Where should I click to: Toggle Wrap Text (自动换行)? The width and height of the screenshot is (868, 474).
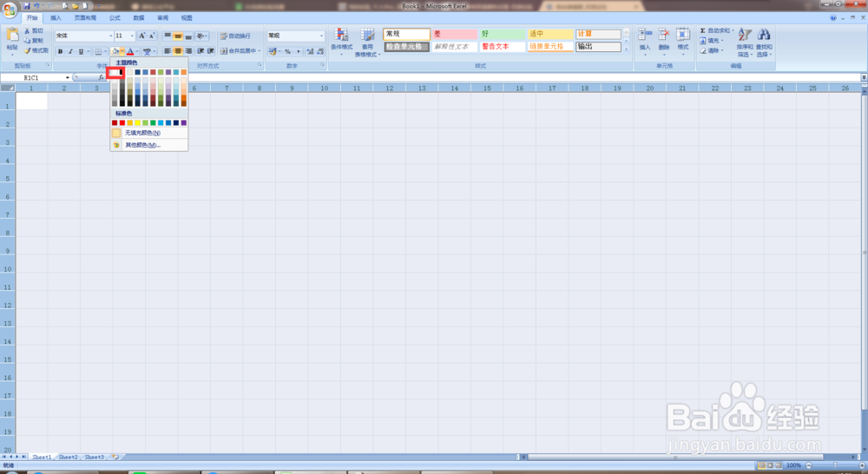click(235, 36)
